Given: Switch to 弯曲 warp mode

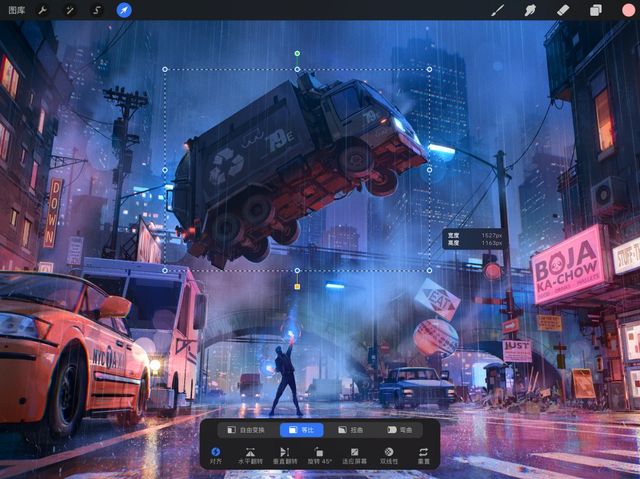Looking at the screenshot, I should (400, 430).
